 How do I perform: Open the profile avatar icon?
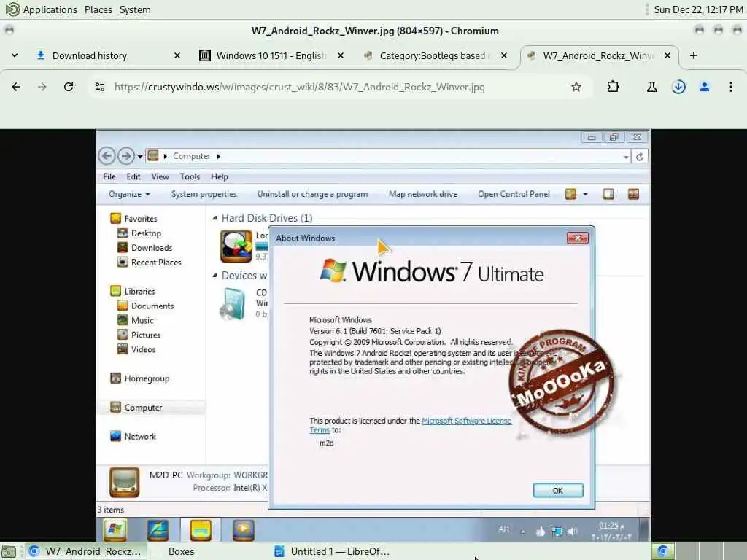point(705,87)
